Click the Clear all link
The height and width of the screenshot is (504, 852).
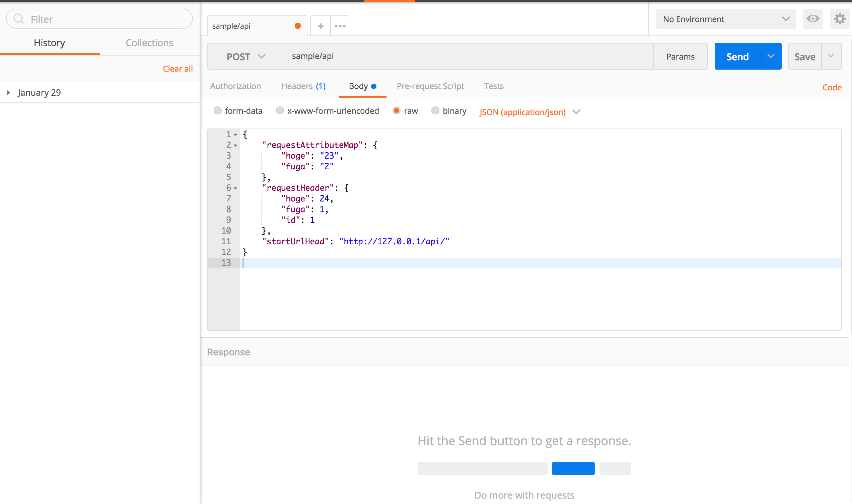point(178,69)
